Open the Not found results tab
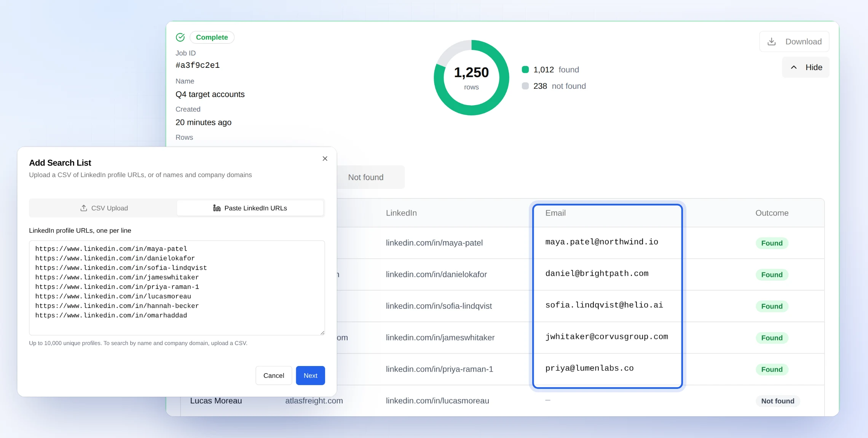This screenshot has width=868, height=438. (366, 177)
